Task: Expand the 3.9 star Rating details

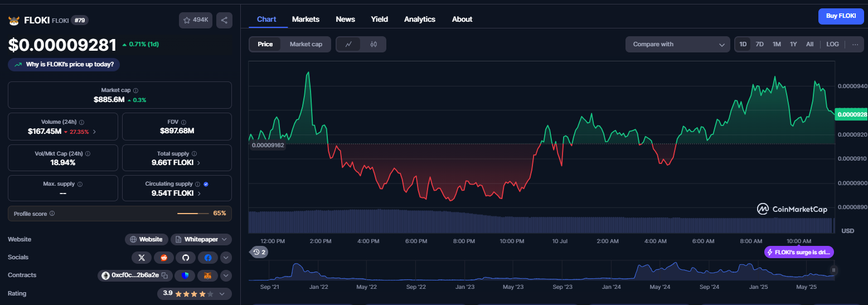Action: pos(194,293)
